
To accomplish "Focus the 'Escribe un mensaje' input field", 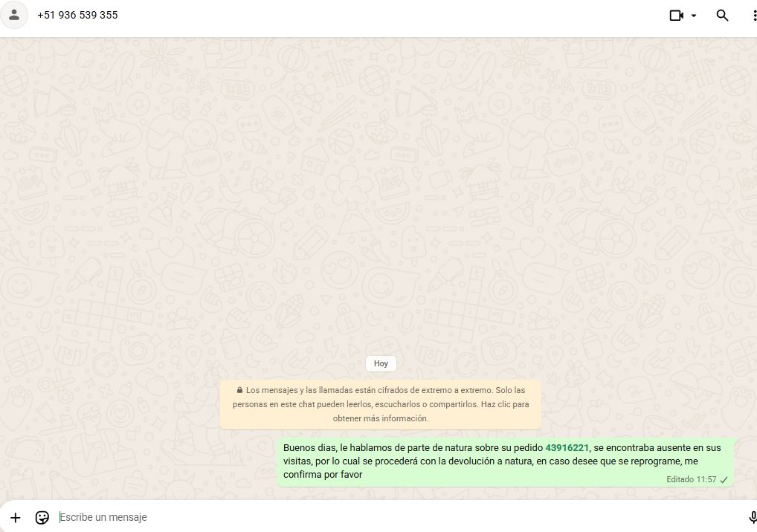I will point(372,517).
